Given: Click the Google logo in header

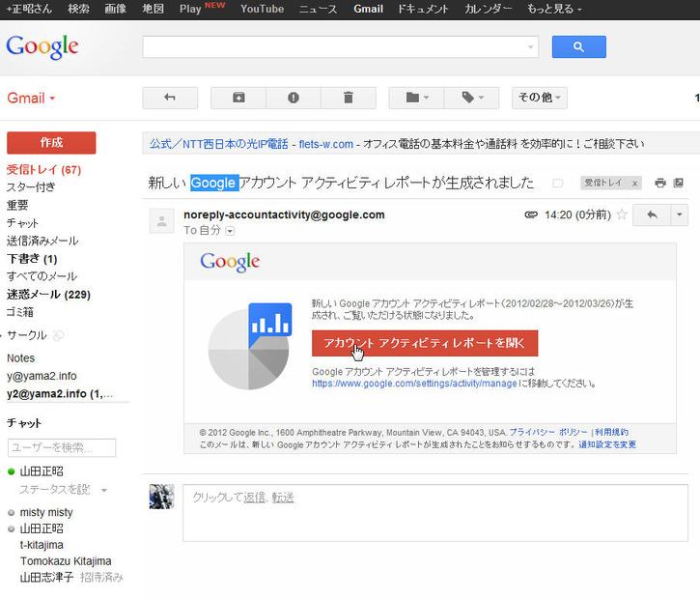Looking at the screenshot, I should pyautogui.click(x=42, y=47).
